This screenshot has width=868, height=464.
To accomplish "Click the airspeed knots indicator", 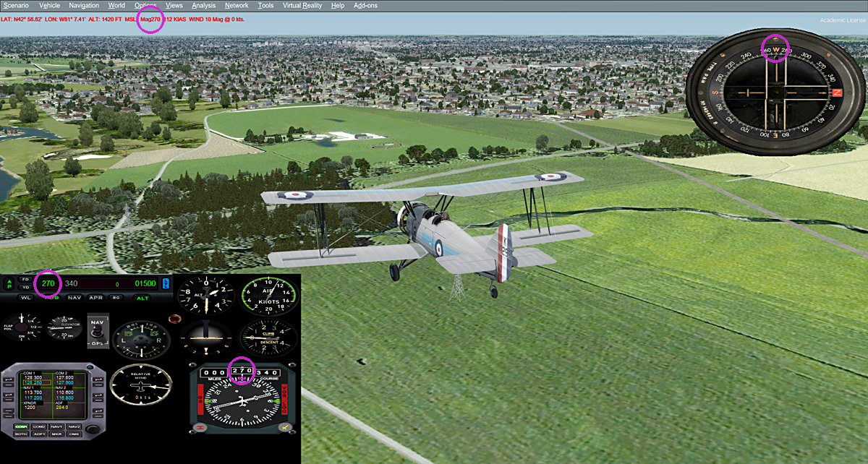I will point(269,296).
